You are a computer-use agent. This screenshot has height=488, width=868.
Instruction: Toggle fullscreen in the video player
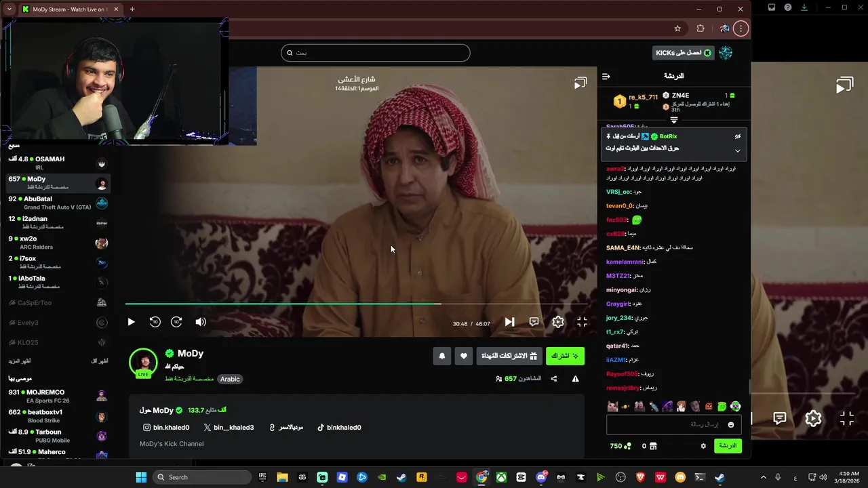(x=582, y=322)
